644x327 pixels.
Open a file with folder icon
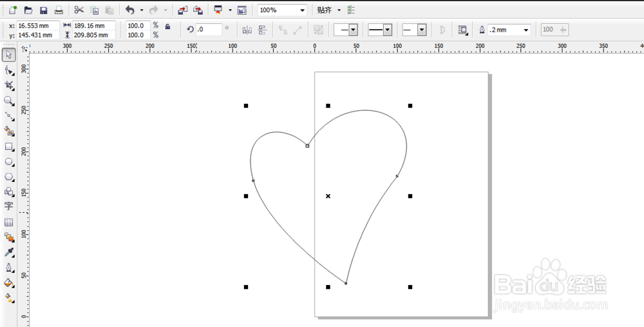pyautogui.click(x=28, y=10)
